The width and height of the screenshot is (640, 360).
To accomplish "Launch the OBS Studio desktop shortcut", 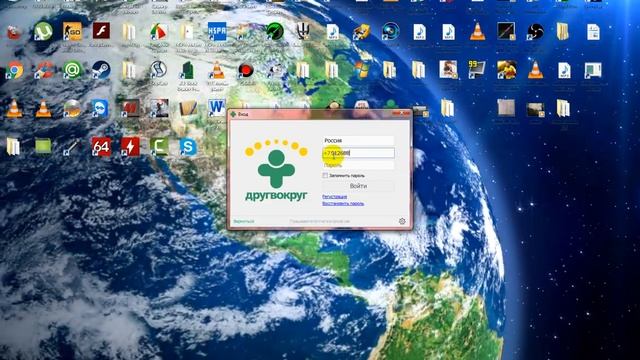I will [535, 31].
